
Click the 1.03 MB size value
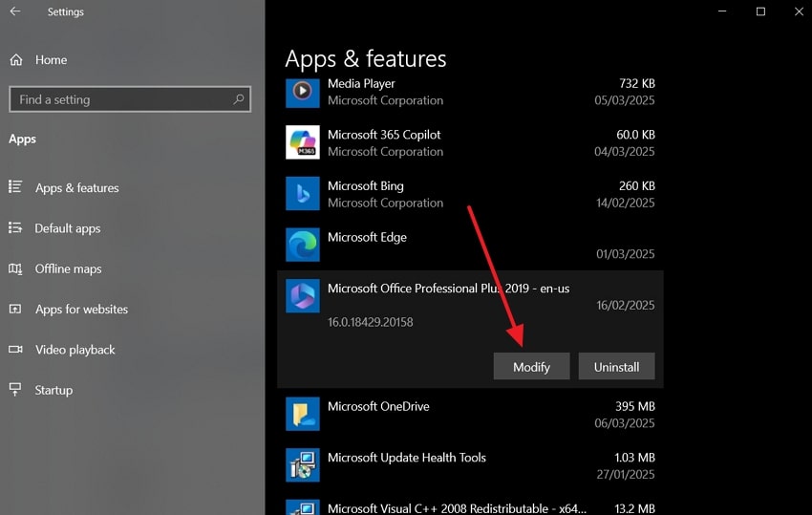634,458
